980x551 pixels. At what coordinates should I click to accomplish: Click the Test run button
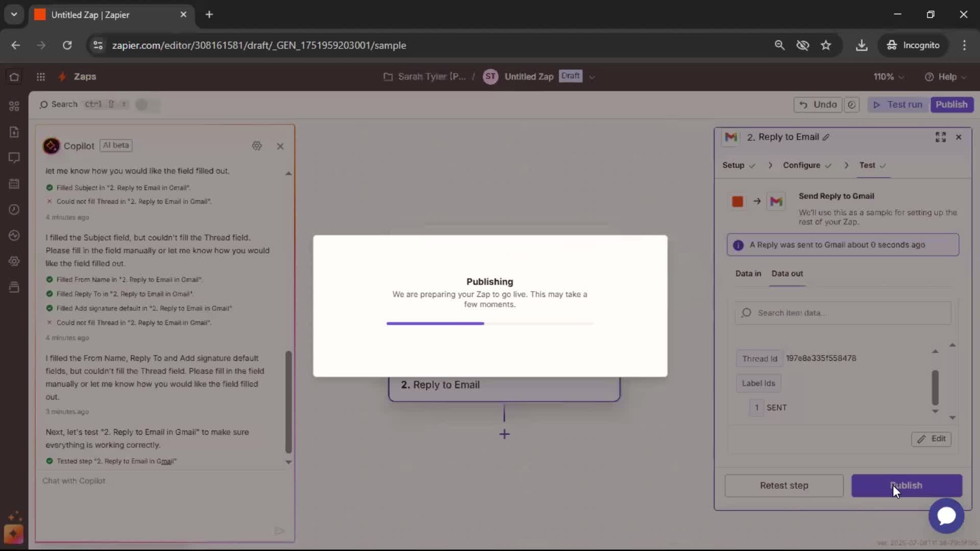click(x=897, y=105)
